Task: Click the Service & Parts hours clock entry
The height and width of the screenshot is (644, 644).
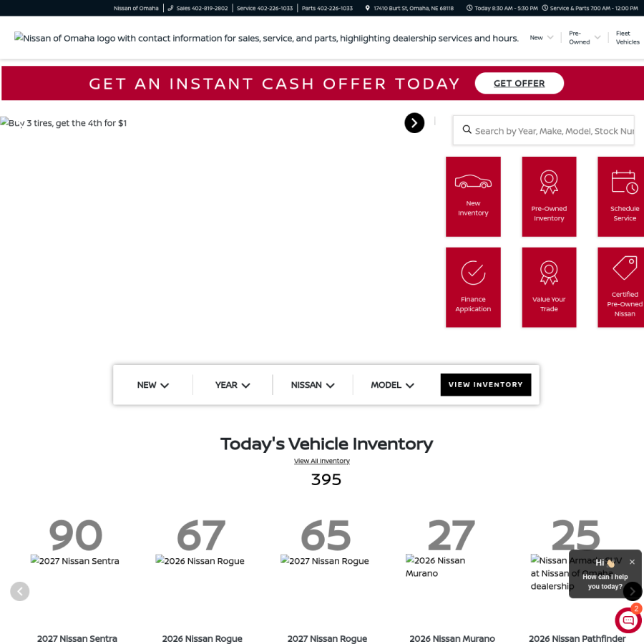Action: [590, 8]
